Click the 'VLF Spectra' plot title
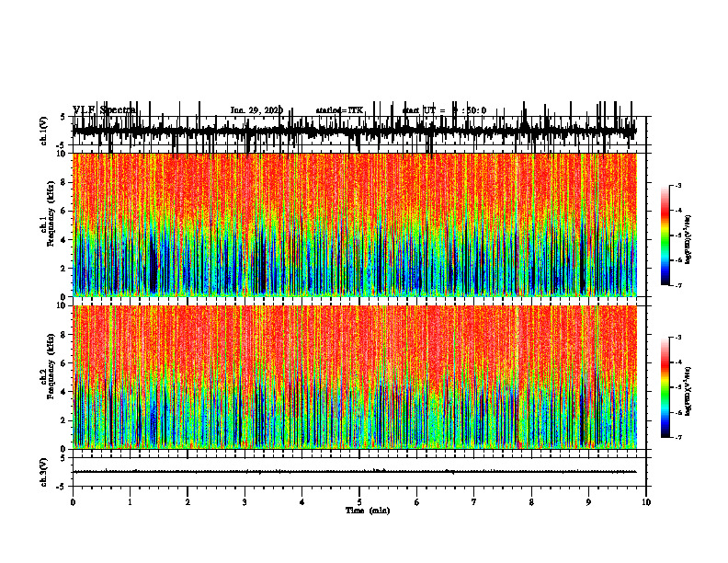This screenshot has height=563, width=728. pos(104,109)
